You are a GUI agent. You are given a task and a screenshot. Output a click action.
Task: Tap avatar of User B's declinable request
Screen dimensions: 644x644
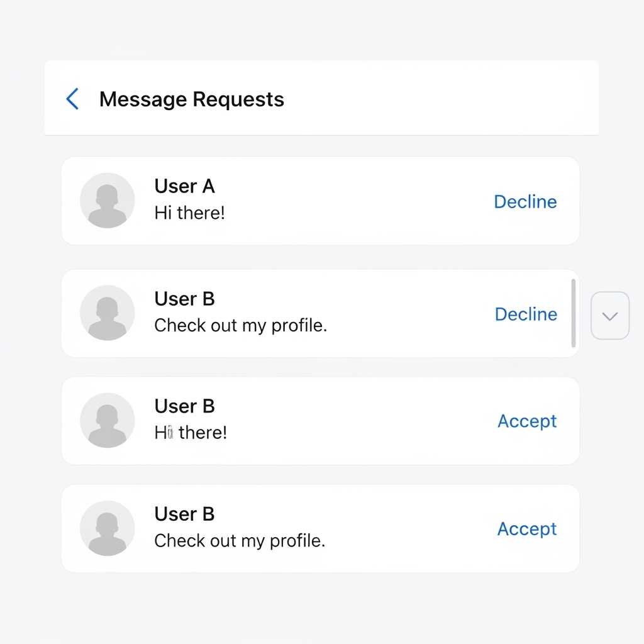107,313
